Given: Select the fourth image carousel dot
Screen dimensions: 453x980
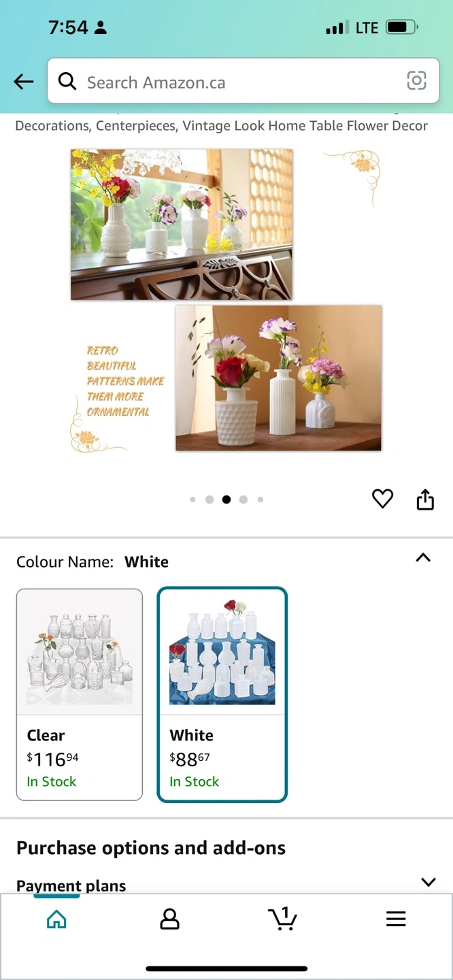Looking at the screenshot, I should pos(244,500).
